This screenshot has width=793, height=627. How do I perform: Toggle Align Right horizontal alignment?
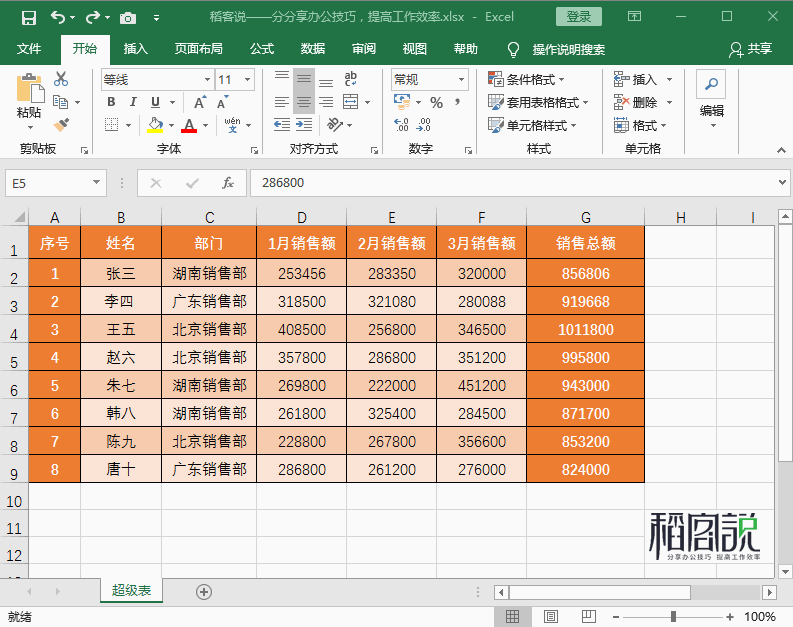tap(326, 102)
